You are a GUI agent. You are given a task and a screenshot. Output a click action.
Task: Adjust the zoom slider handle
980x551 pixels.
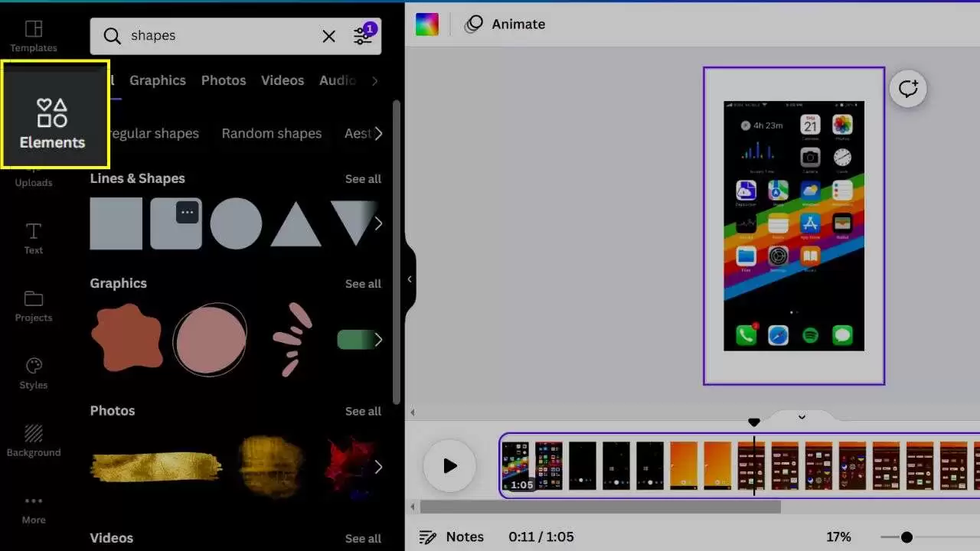point(907,537)
